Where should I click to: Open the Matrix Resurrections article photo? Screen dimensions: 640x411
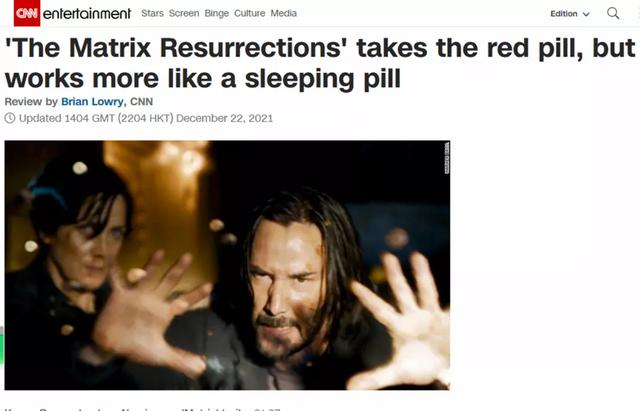[x=227, y=265]
